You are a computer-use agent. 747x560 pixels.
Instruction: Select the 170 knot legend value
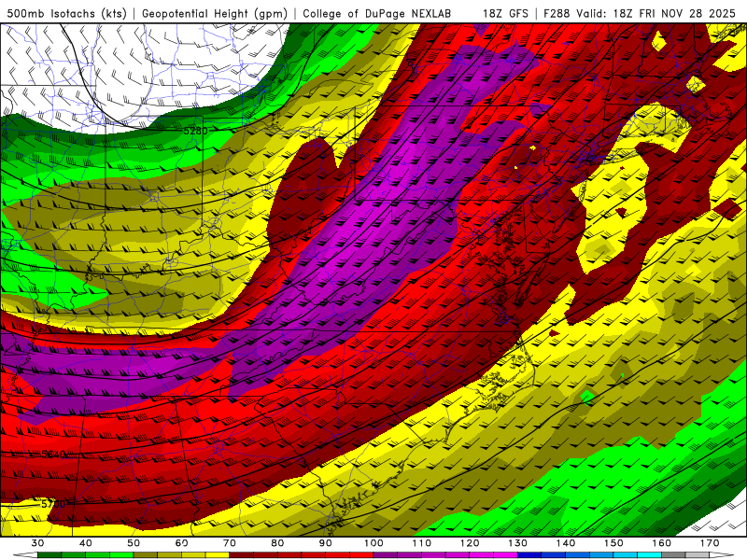[710, 543]
